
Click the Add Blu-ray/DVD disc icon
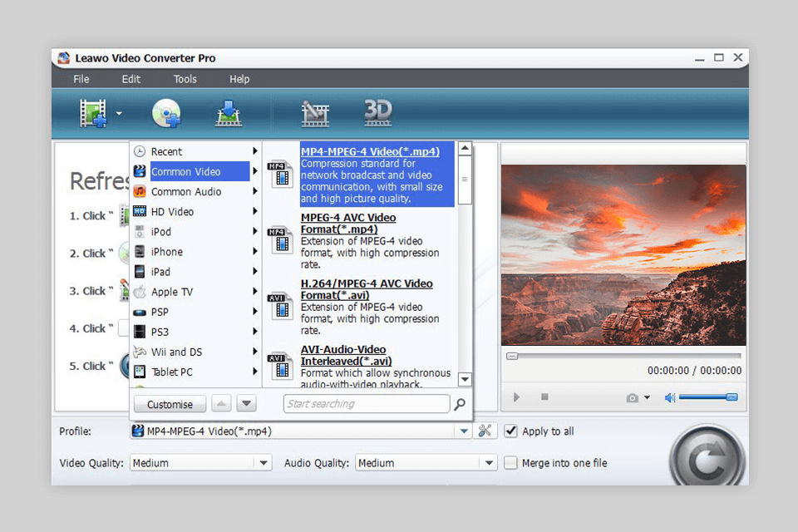(x=166, y=113)
